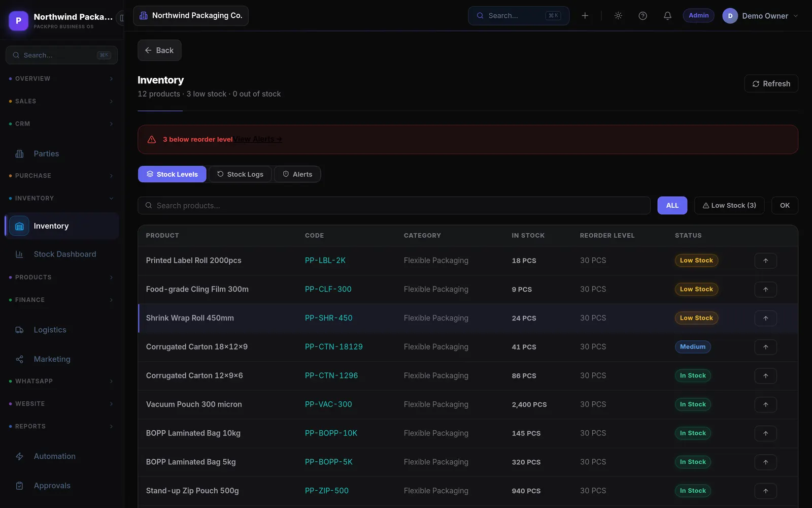
Task: Click the Admin badge
Action: pyautogui.click(x=698, y=16)
